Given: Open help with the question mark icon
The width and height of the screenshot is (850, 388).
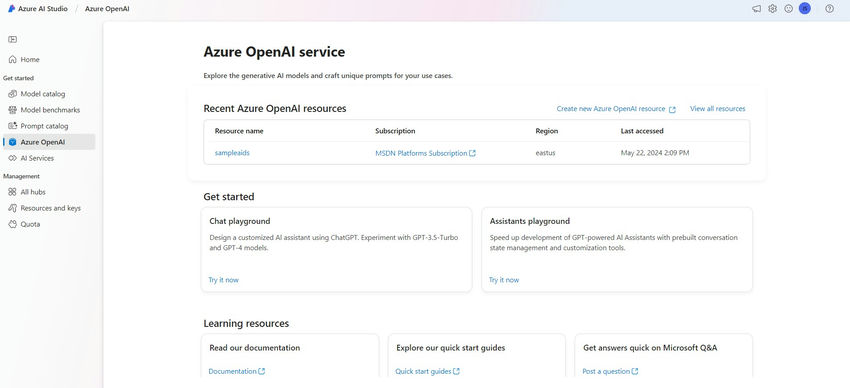Looking at the screenshot, I should (x=829, y=9).
